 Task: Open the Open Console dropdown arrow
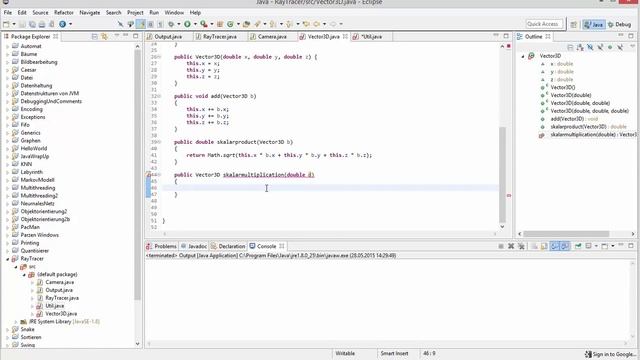(x=613, y=246)
